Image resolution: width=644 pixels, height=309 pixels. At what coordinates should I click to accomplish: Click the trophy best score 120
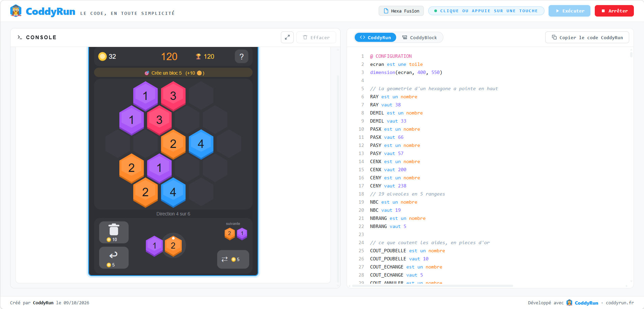tap(205, 56)
